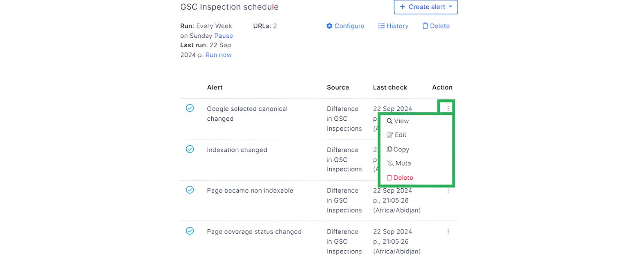This screenshot has width=644, height=258.
Task: Toggle the Page coverage status changed checkmark
Action: pyautogui.click(x=190, y=231)
